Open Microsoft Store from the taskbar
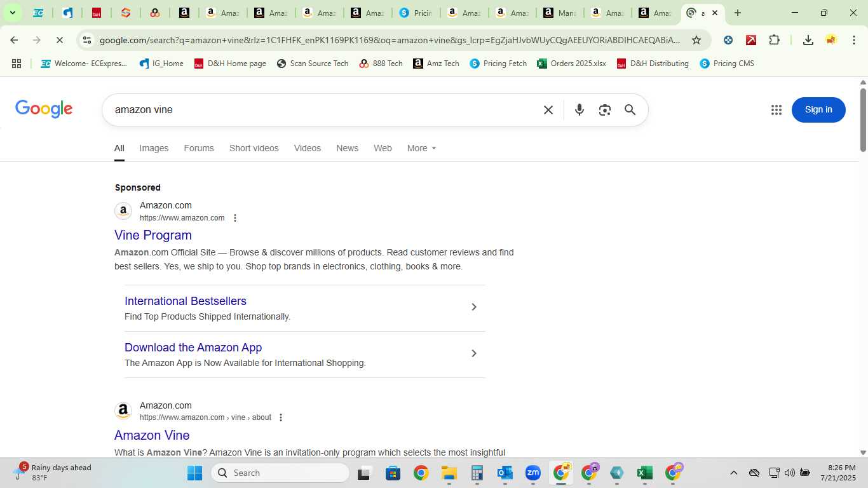The image size is (868, 488). click(393, 473)
